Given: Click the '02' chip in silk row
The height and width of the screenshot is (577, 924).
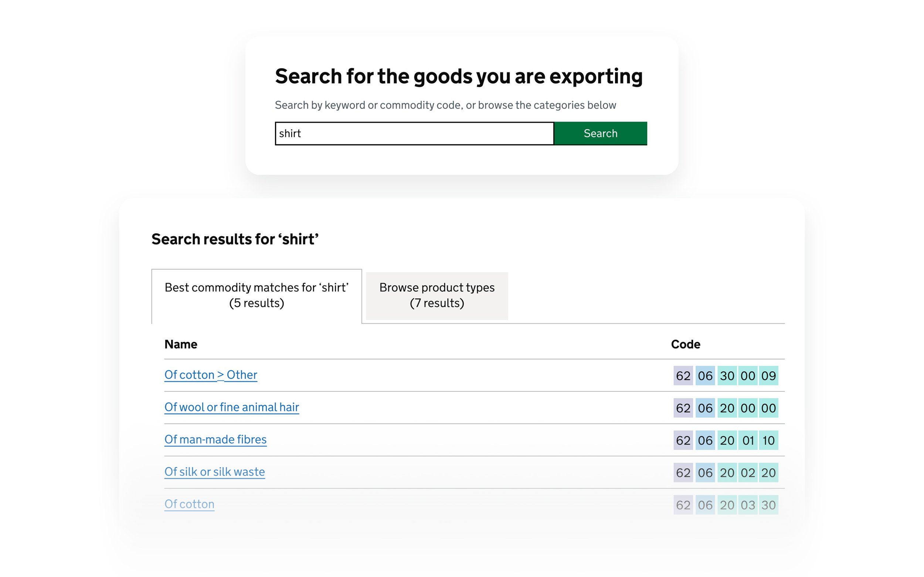Looking at the screenshot, I should (748, 473).
